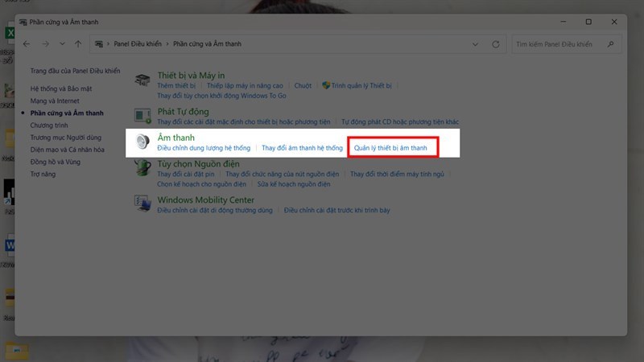Screen dimensions: 644x362
Task: Open Quản lý thiết bị âm thanh link
Action: [x=393, y=148]
